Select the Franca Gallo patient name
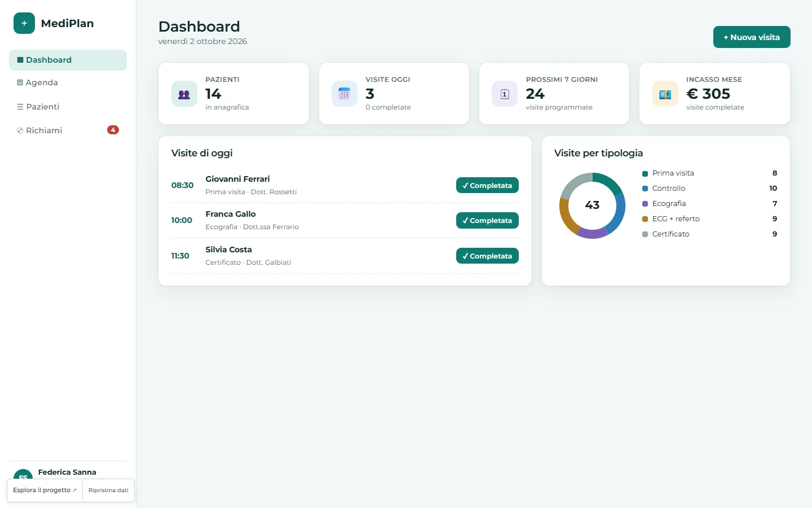 tap(231, 214)
